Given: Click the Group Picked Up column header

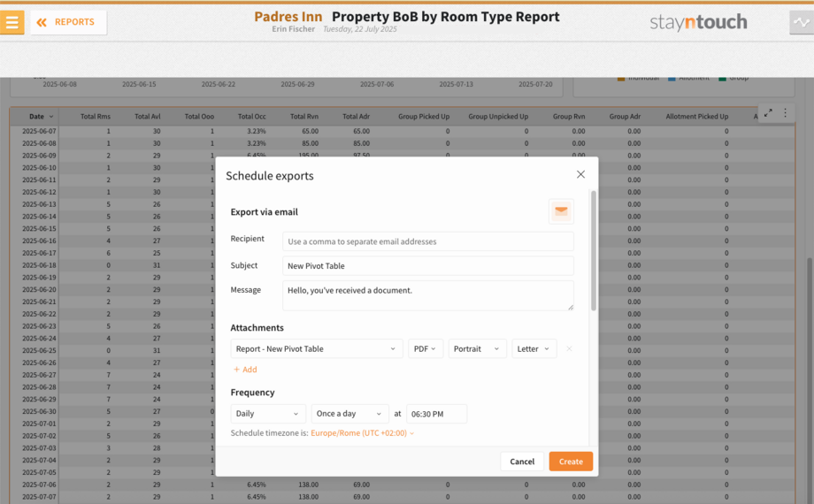Looking at the screenshot, I should point(424,116).
